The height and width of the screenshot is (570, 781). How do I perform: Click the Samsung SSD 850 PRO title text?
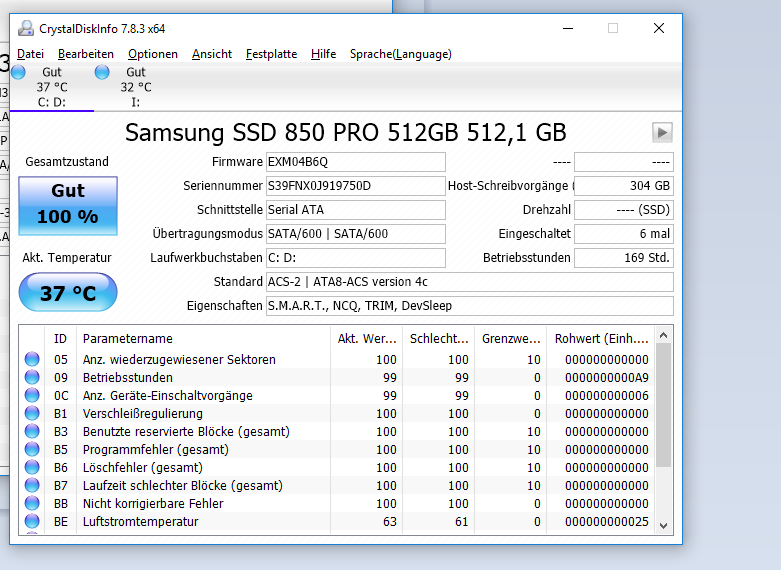click(x=346, y=133)
